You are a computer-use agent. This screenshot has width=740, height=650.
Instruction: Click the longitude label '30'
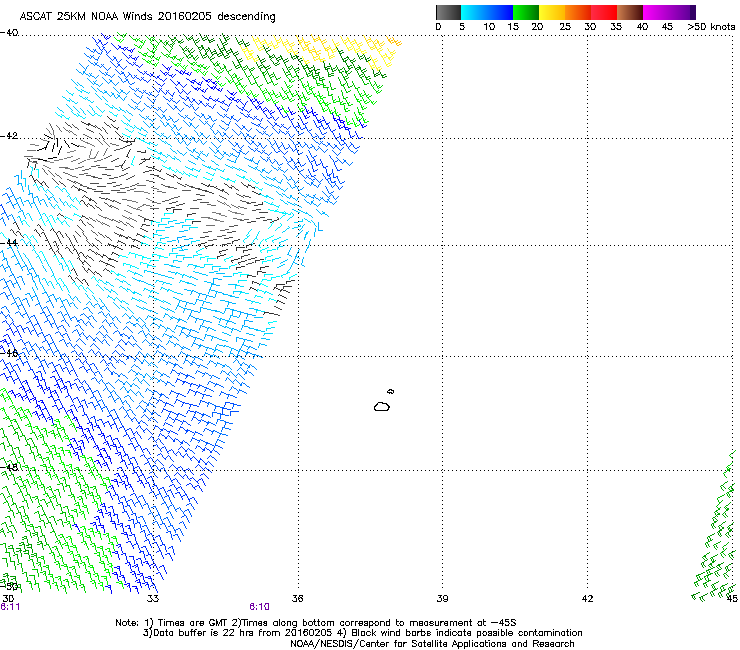(8, 599)
